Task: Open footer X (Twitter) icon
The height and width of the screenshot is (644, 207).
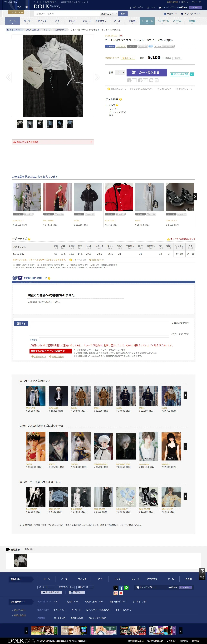Action: point(116,588)
